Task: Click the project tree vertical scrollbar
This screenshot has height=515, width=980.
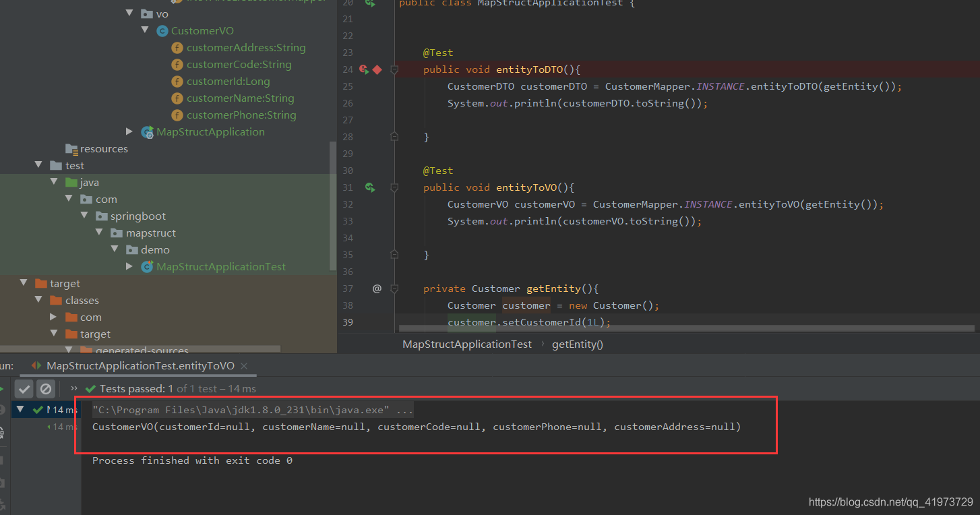Action: pyautogui.click(x=333, y=206)
